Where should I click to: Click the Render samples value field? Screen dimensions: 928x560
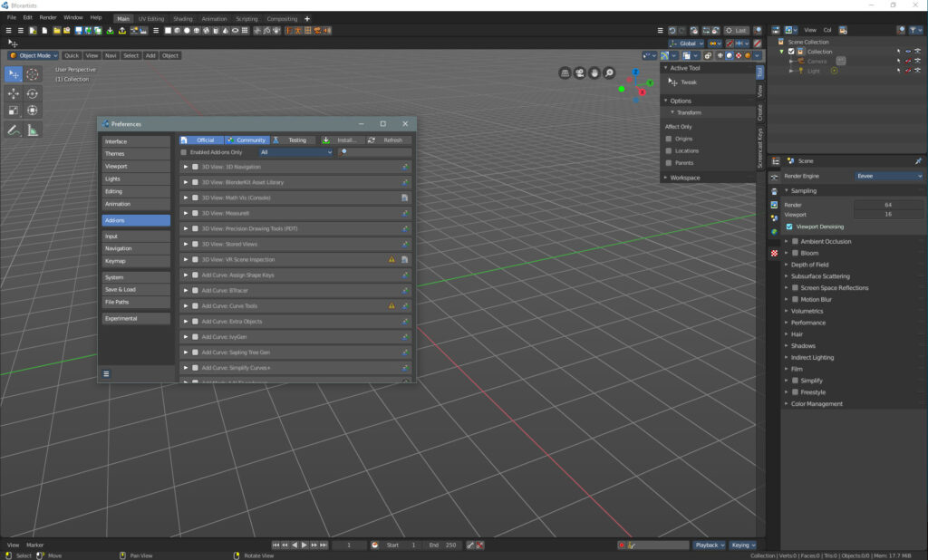(888, 205)
